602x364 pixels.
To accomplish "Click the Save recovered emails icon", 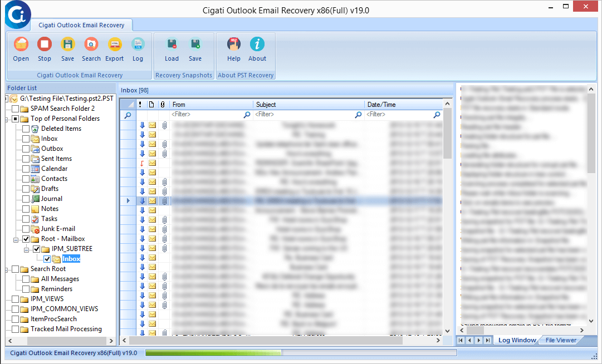I will (x=67, y=45).
